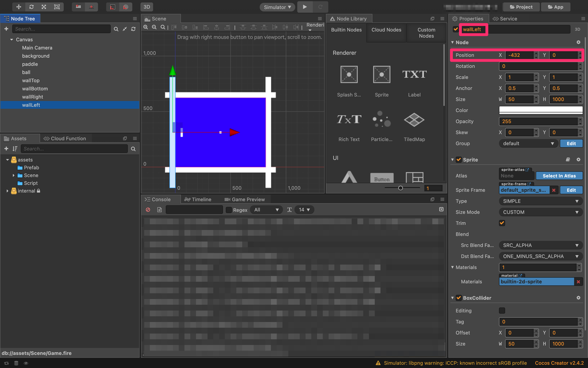Open the Project folder button
Image resolution: width=588 pixels, height=368 pixels.
tap(521, 7)
